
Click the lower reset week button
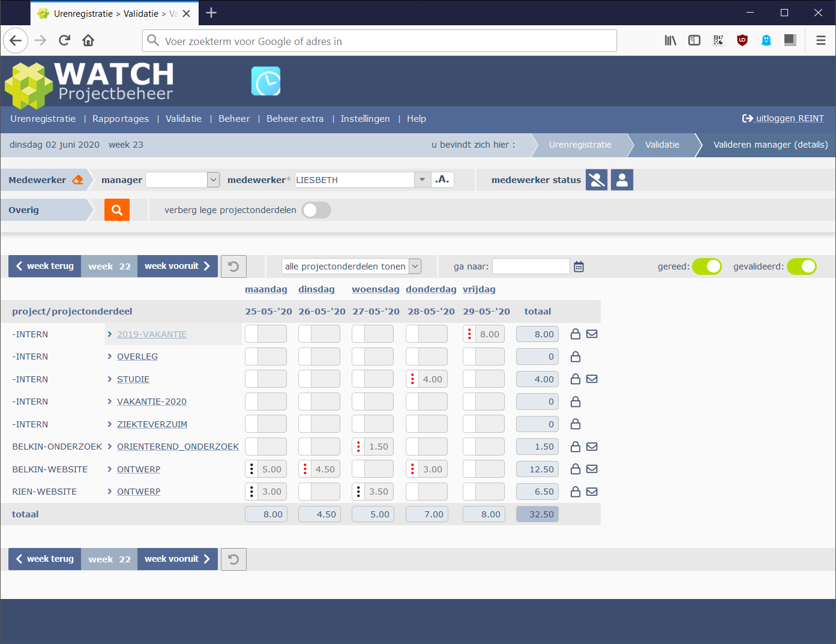pos(233,559)
